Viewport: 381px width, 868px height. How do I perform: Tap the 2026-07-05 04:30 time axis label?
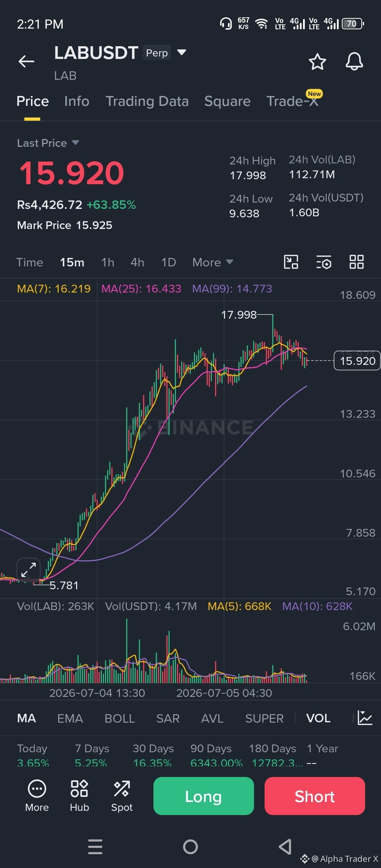(x=224, y=693)
